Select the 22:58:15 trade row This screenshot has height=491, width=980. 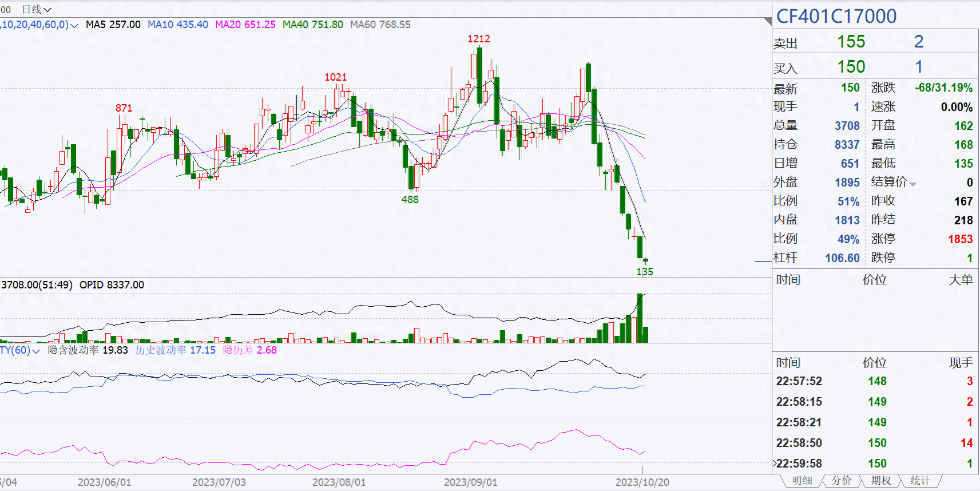874,402
